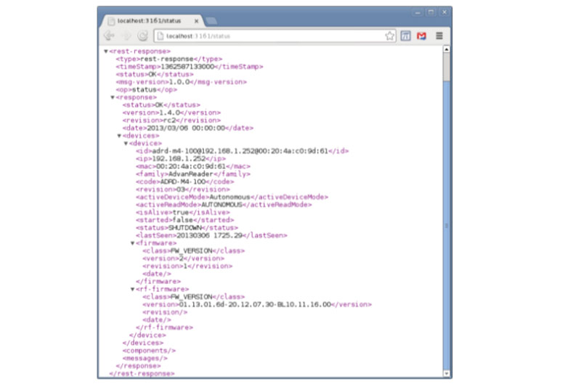Click the rf-firmware version 01.13.01.6d string
This screenshot has width=581, height=392.
(x=255, y=305)
